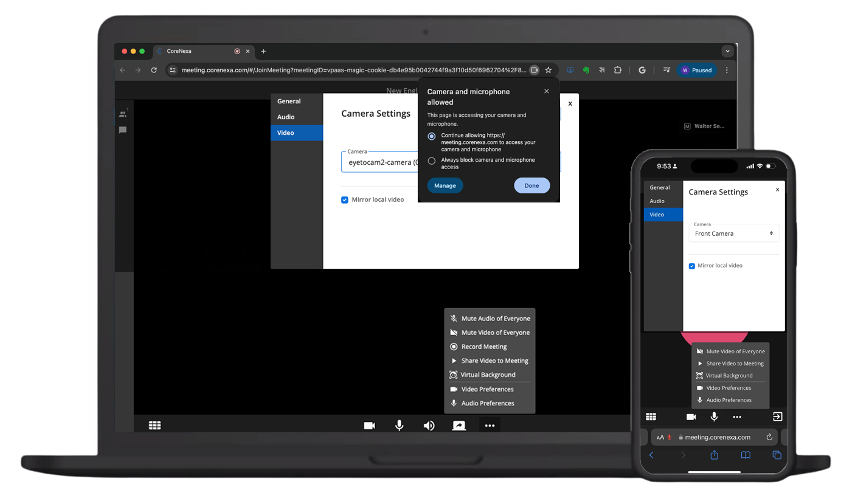This screenshot has height=504, width=855.
Task: Bookmark this page with the star icon
Action: 548,70
